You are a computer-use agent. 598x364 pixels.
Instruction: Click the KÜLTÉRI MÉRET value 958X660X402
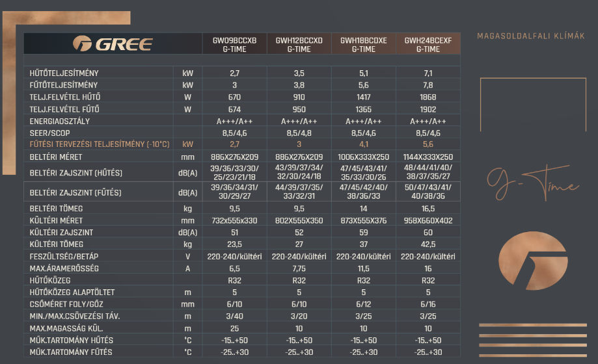(x=428, y=221)
